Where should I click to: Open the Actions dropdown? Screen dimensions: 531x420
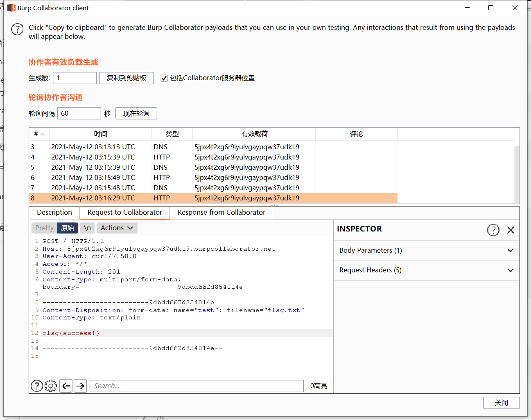(117, 228)
